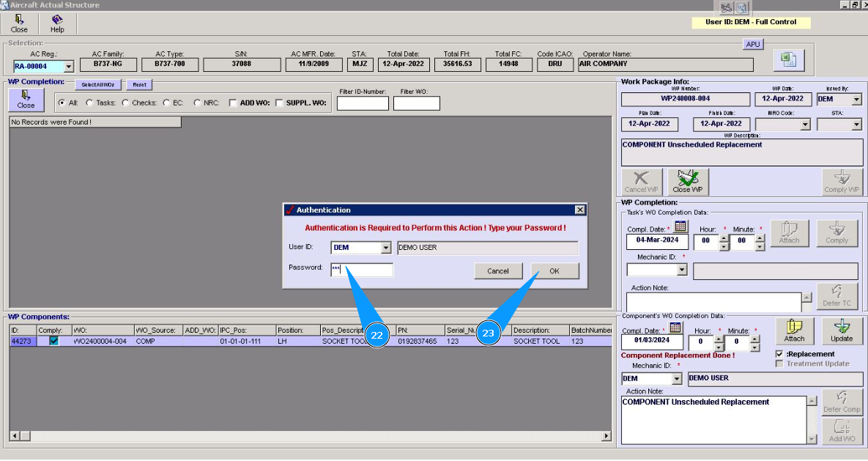Click the WO_Source column header
868x461 pixels.
[x=158, y=331]
